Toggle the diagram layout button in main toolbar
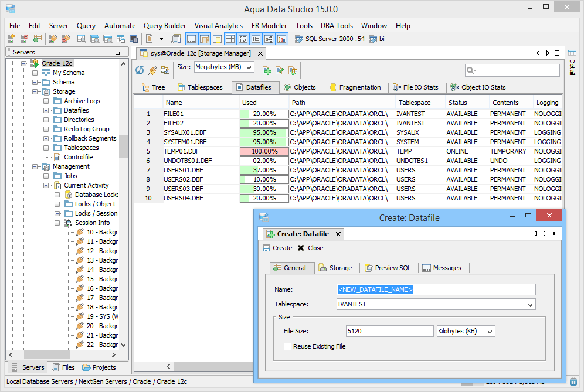 point(269,39)
